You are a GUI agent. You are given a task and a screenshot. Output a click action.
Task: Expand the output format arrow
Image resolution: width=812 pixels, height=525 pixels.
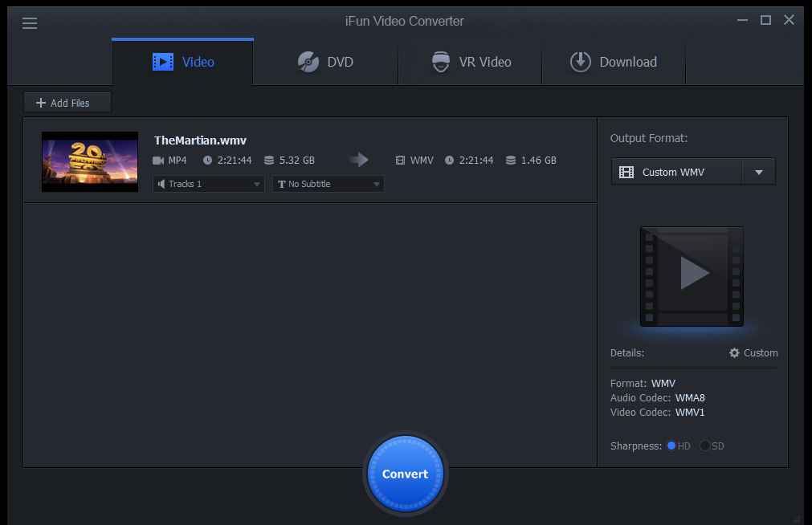pos(759,172)
